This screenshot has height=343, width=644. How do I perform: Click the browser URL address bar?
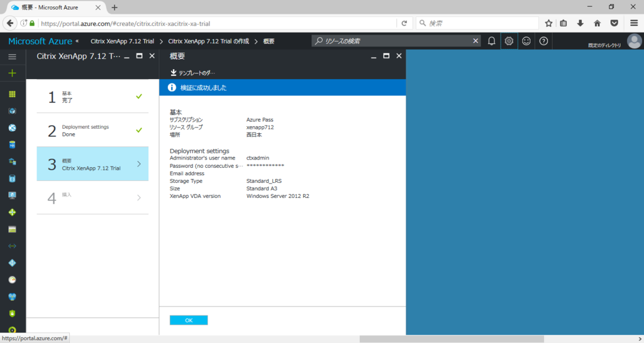[218, 23]
